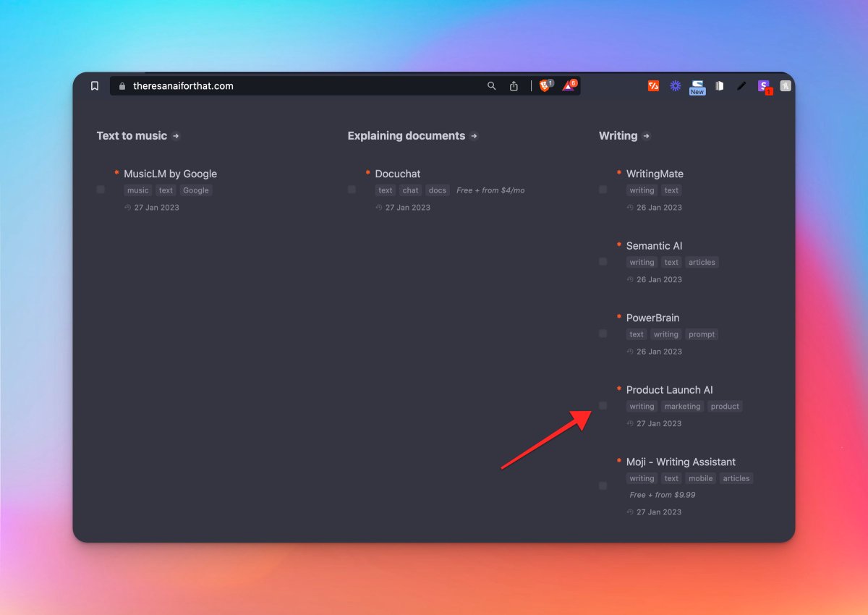Click the articles tag under Moji
Image resolution: width=868 pixels, height=615 pixels.
tap(736, 478)
